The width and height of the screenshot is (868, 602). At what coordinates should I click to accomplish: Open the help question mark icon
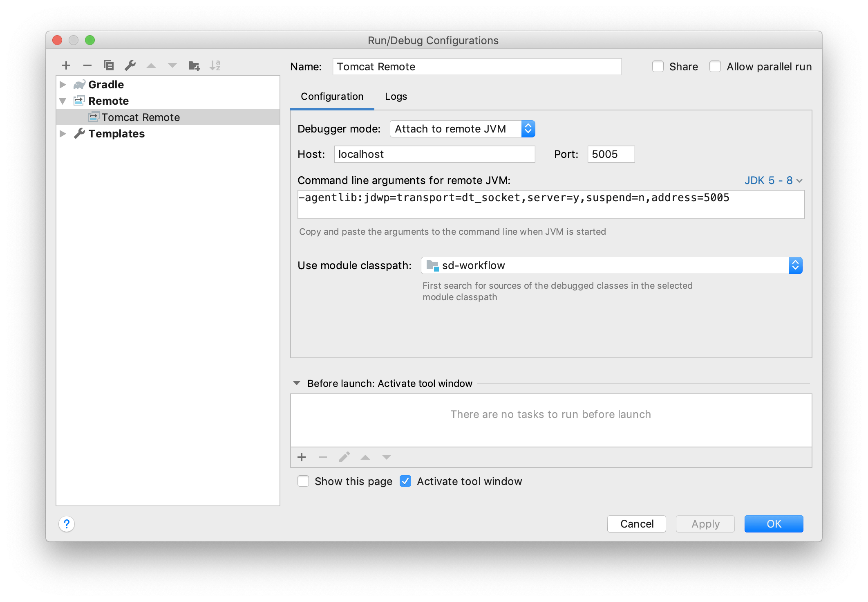tap(67, 524)
